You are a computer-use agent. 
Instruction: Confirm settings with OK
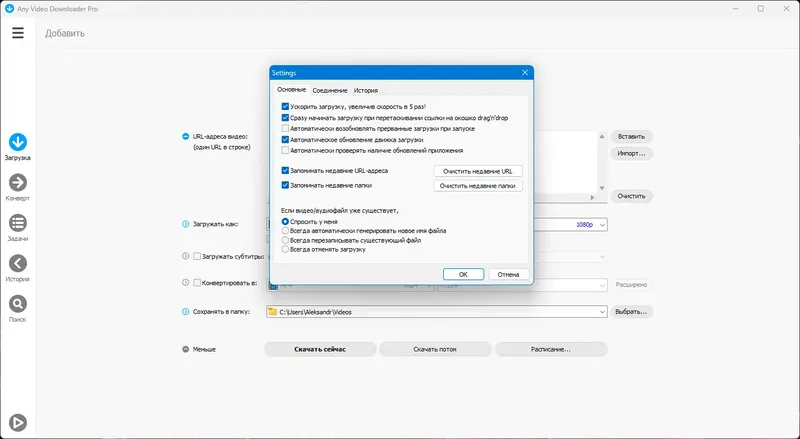pyautogui.click(x=463, y=274)
